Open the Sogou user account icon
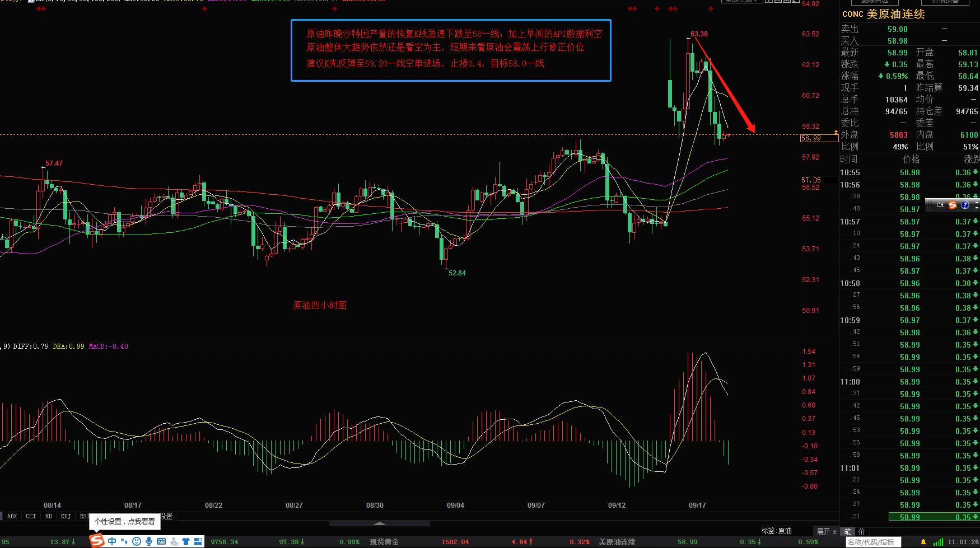This screenshot has height=548, width=980. (x=174, y=541)
